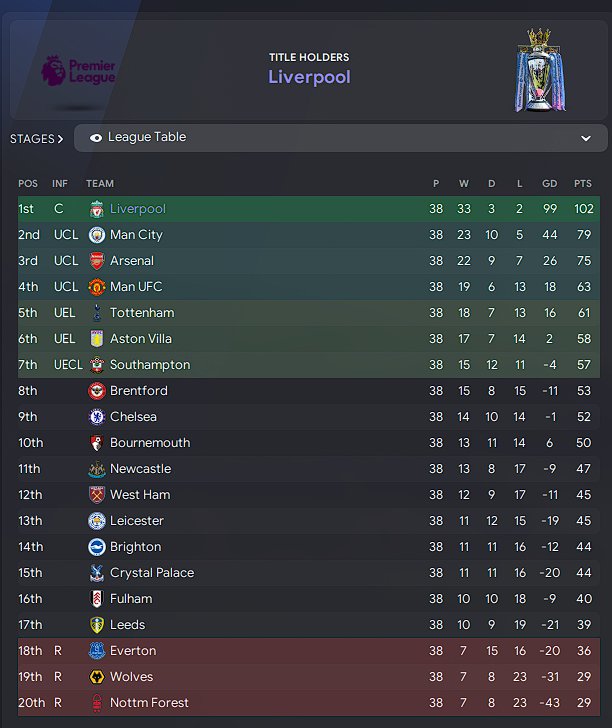Open the Brentford team link
This screenshot has height=728, width=612.
[138, 391]
